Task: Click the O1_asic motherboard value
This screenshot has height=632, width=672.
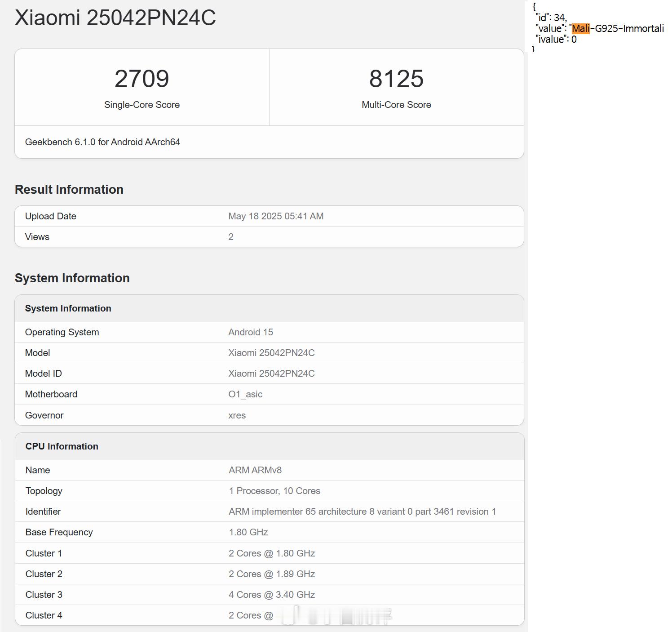Action: click(x=245, y=394)
